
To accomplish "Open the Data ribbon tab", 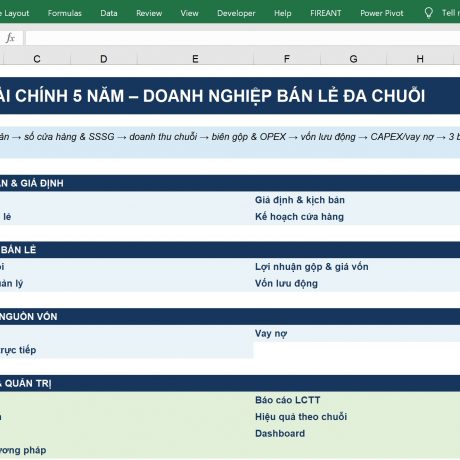I will [x=109, y=13].
